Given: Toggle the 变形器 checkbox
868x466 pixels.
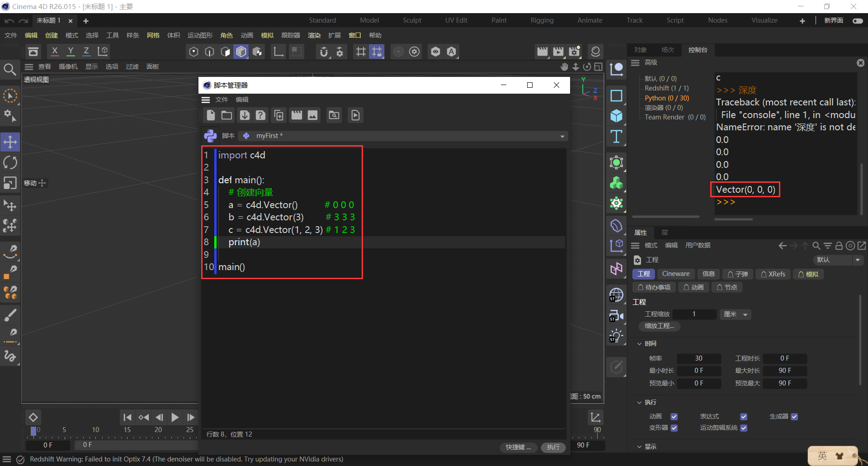Looking at the screenshot, I should click(x=674, y=428).
